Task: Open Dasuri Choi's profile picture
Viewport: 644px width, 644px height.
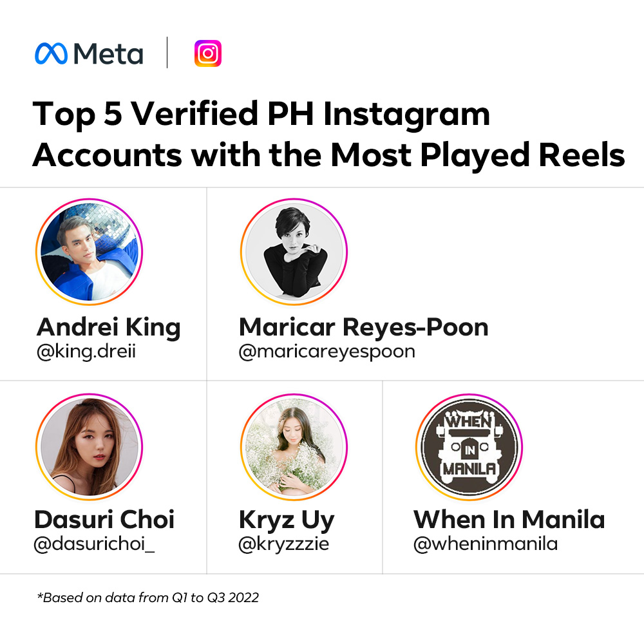Action: (89, 446)
